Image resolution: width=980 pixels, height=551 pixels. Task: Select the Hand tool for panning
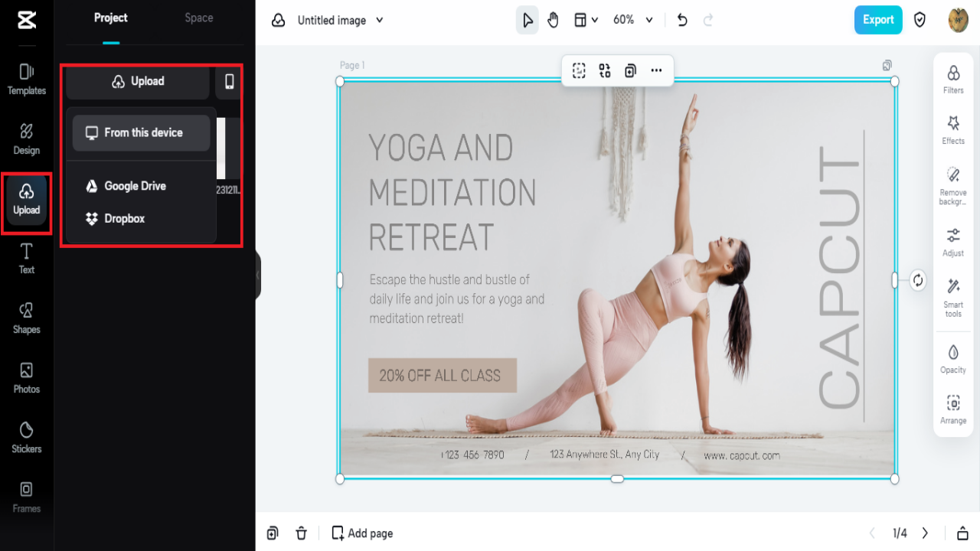[x=553, y=20]
